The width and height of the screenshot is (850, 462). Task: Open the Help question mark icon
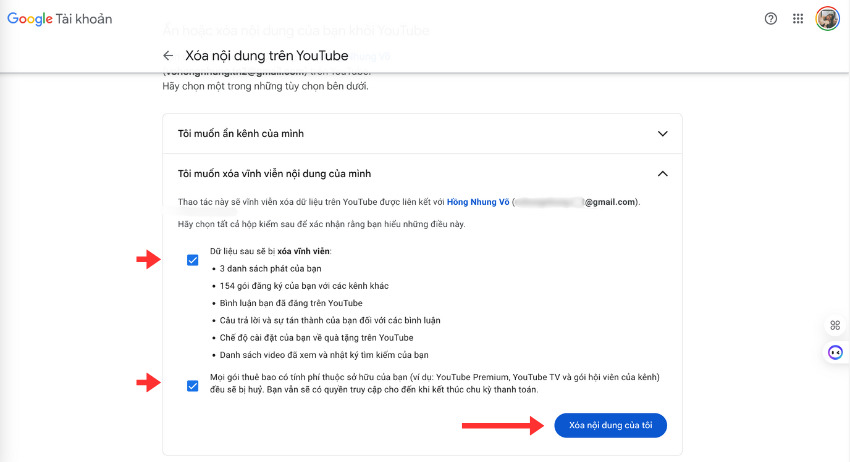pos(770,19)
